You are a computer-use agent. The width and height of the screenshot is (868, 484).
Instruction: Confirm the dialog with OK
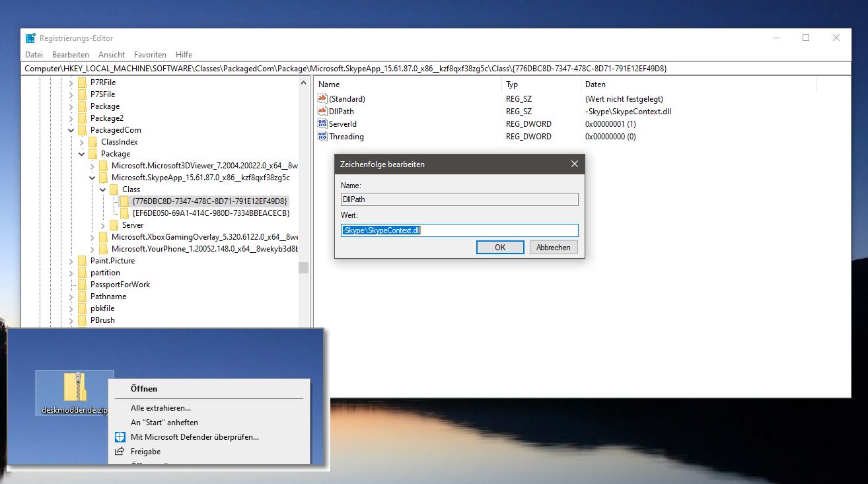click(x=500, y=247)
